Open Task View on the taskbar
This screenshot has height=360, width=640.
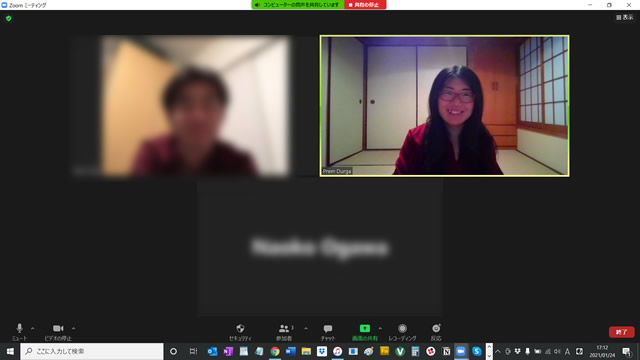click(x=193, y=351)
